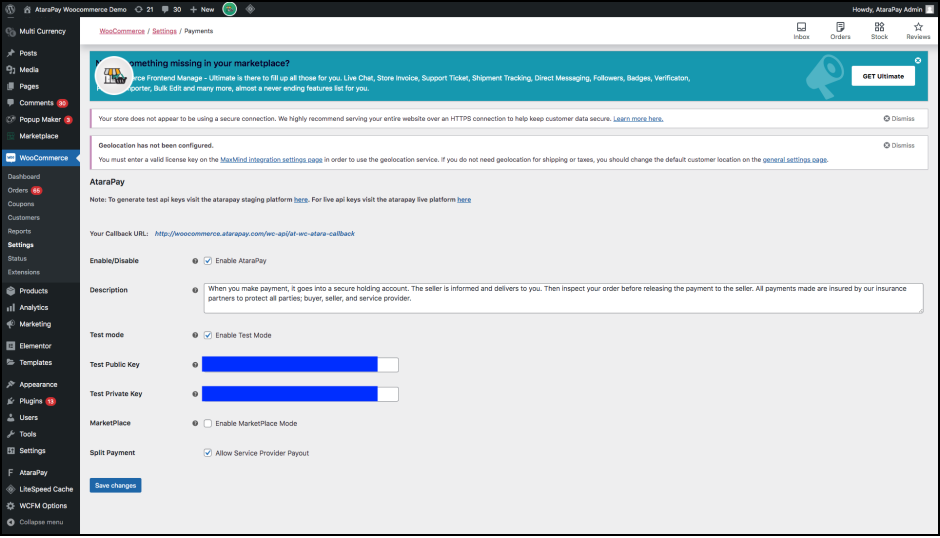Viewport: 940px width, 538px height.
Task: Toggle Enable AtaraPay checkbox
Action: 207,261
